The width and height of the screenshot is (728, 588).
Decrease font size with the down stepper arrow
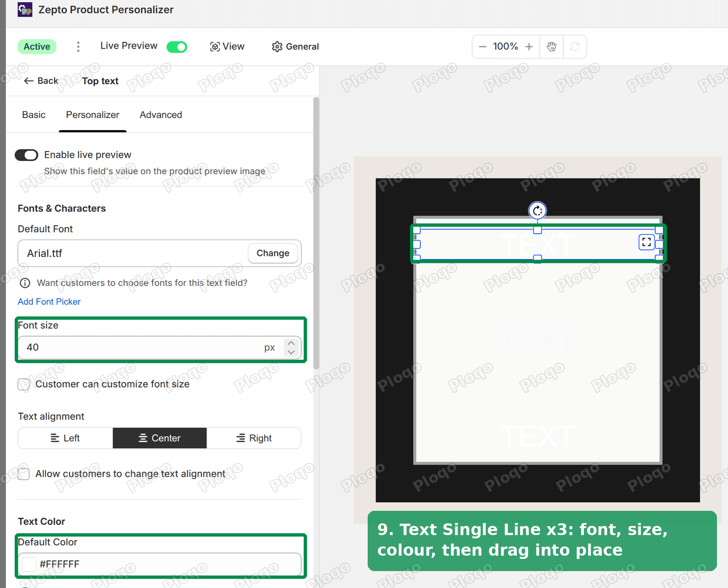point(291,352)
